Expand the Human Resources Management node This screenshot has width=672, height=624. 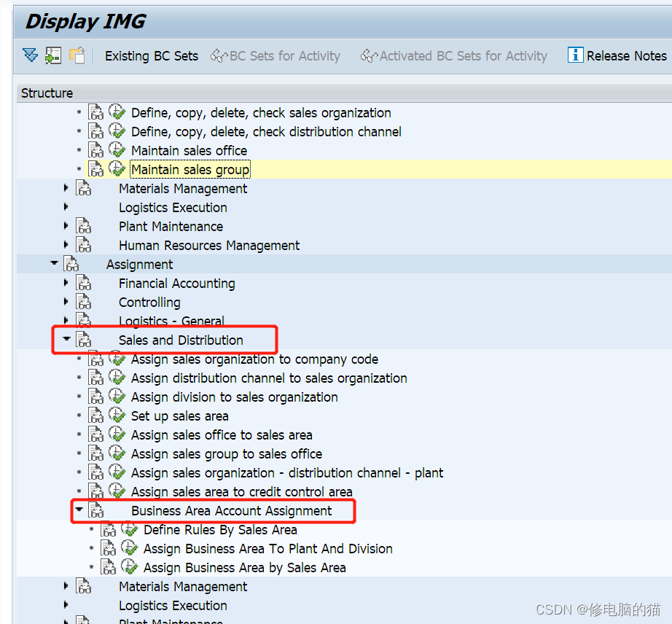tap(66, 245)
